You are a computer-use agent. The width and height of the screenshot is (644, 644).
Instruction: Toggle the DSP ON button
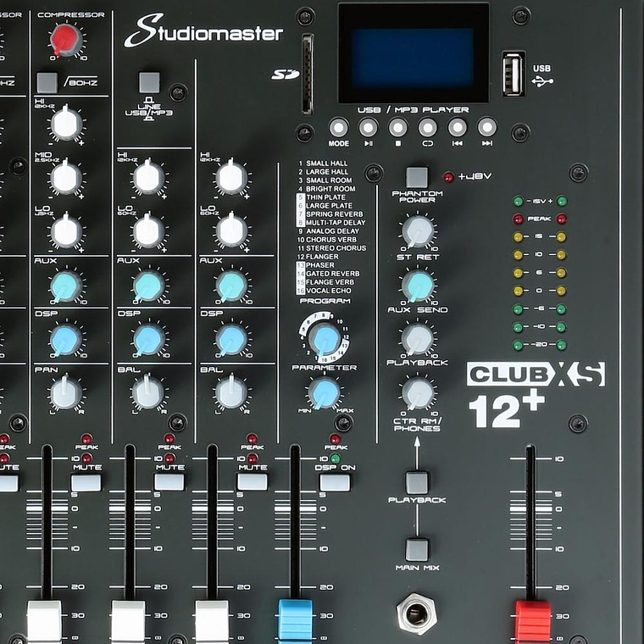336,483
